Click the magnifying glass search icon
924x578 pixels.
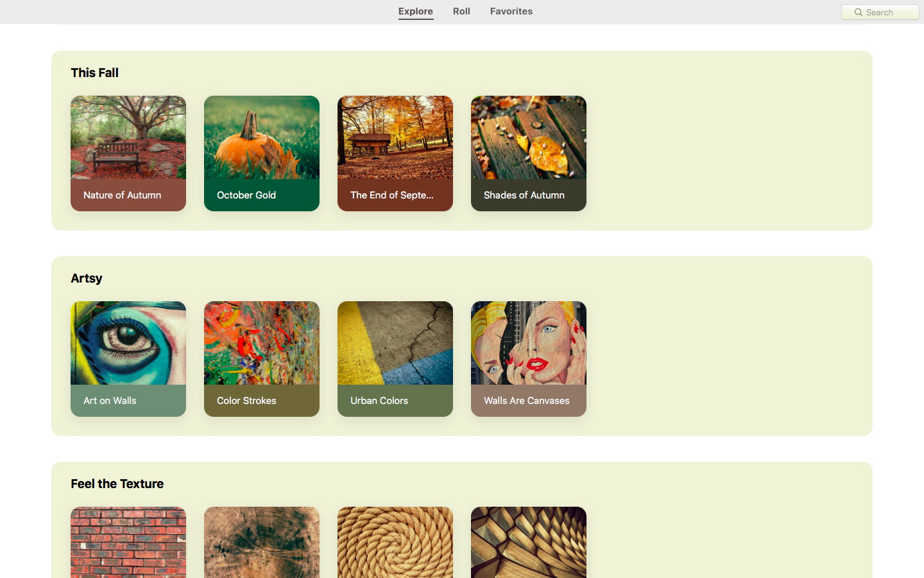point(858,12)
